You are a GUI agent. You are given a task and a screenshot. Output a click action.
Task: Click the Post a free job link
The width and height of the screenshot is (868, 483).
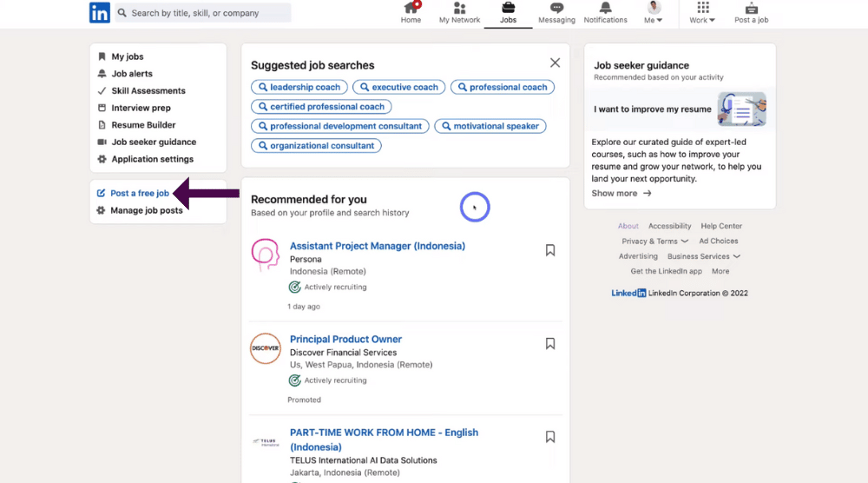[x=140, y=194]
